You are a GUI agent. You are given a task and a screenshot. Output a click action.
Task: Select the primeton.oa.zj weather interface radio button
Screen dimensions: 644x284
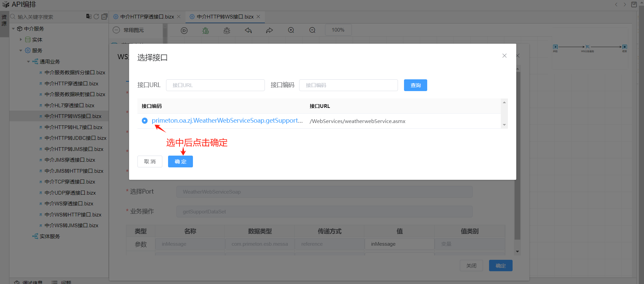click(x=145, y=121)
